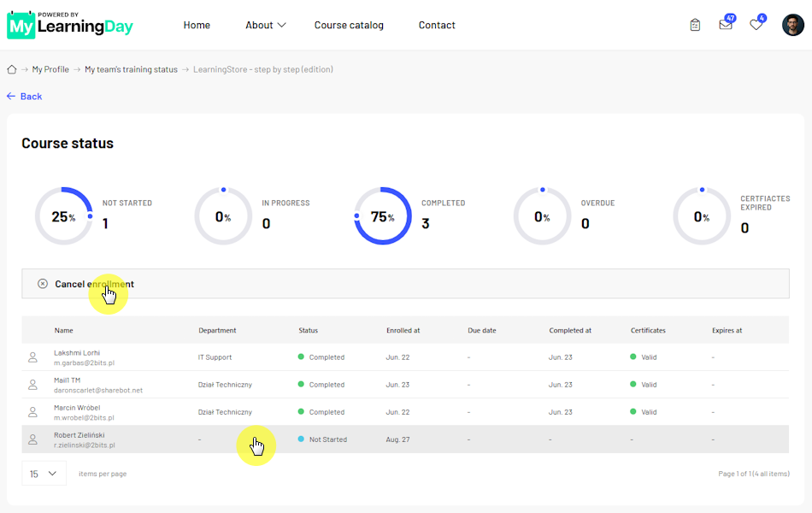Sort by the Due date column header
The height and width of the screenshot is (513, 812).
pos(481,331)
